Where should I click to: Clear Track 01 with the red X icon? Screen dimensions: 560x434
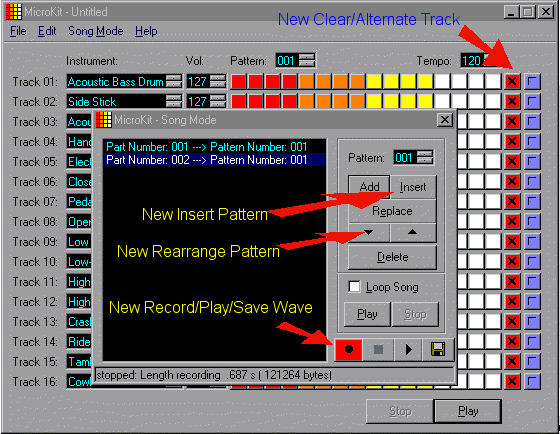[512, 81]
